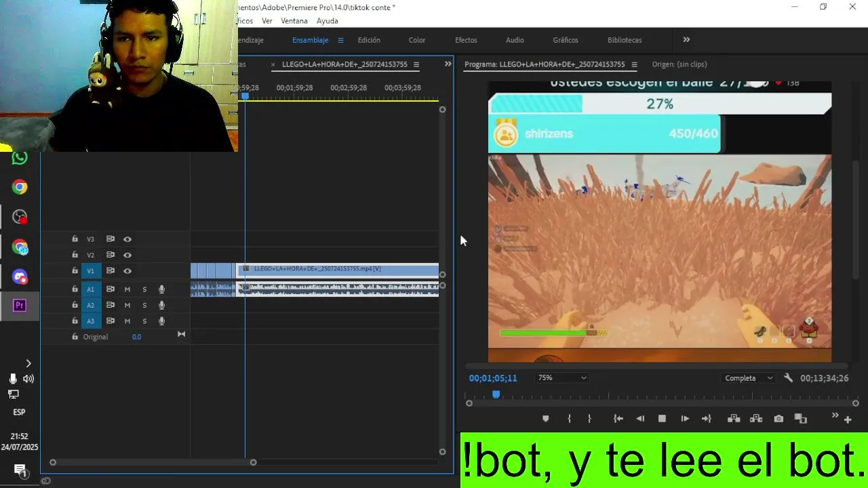
Task: Toggle lock on track V1
Action: coord(75,270)
